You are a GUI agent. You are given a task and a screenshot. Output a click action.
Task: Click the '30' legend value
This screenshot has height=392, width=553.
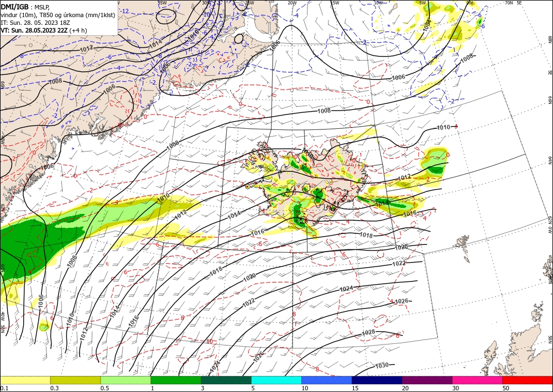456,388
